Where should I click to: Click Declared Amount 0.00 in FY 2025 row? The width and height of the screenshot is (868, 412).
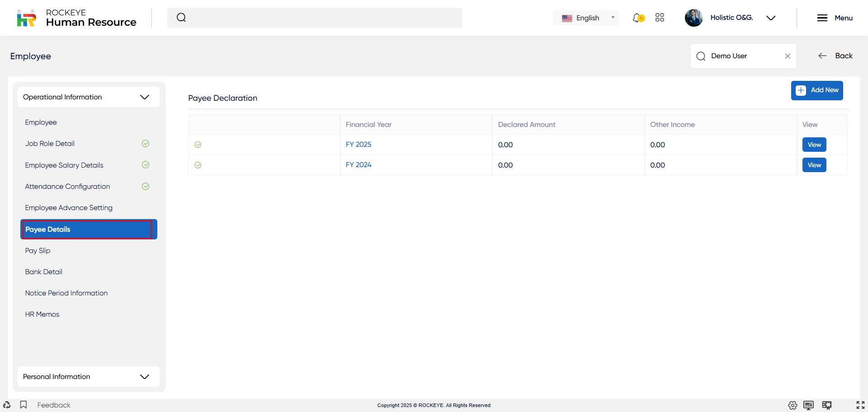[505, 145]
